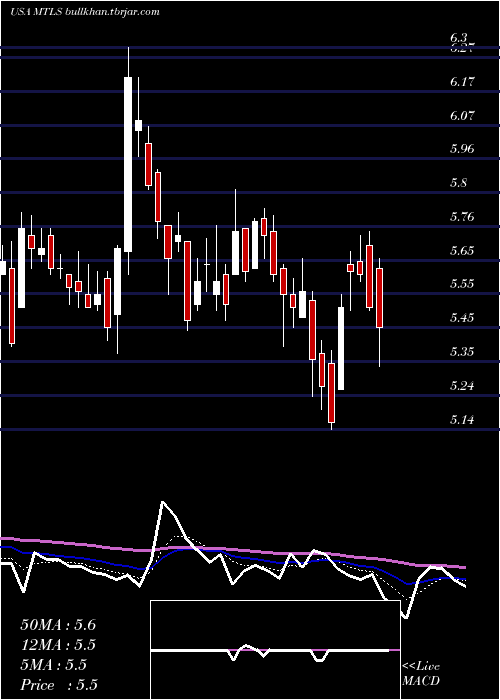
Task: Click the 5.76 price level label
Action: pyautogui.click(x=462, y=217)
